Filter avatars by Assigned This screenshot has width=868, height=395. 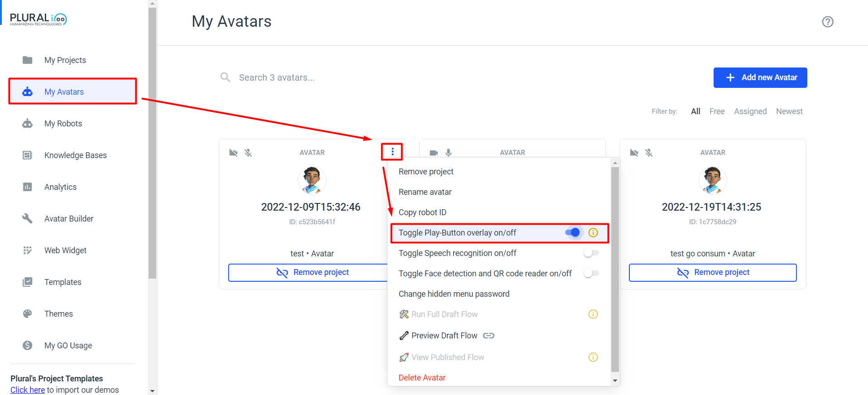click(750, 111)
